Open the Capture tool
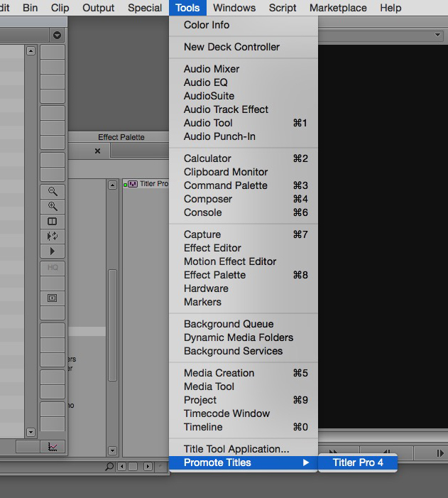This screenshot has width=448, height=498. tap(244, 234)
